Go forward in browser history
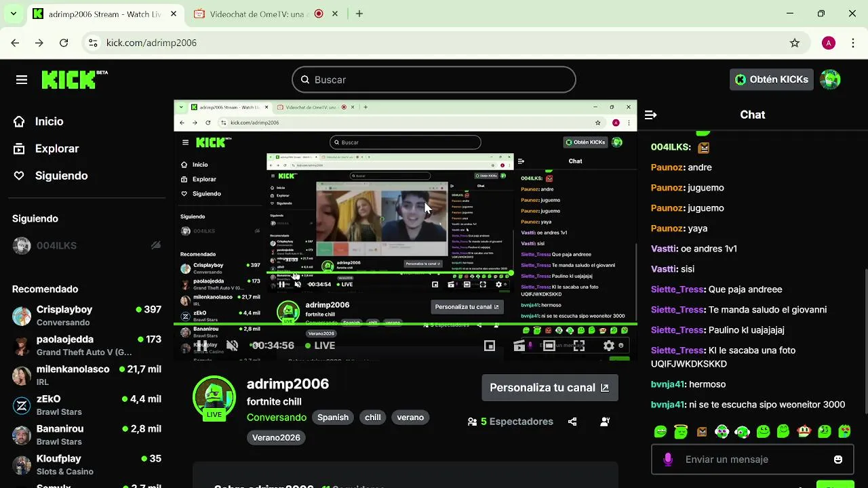This screenshot has height=488, width=868. [39, 43]
